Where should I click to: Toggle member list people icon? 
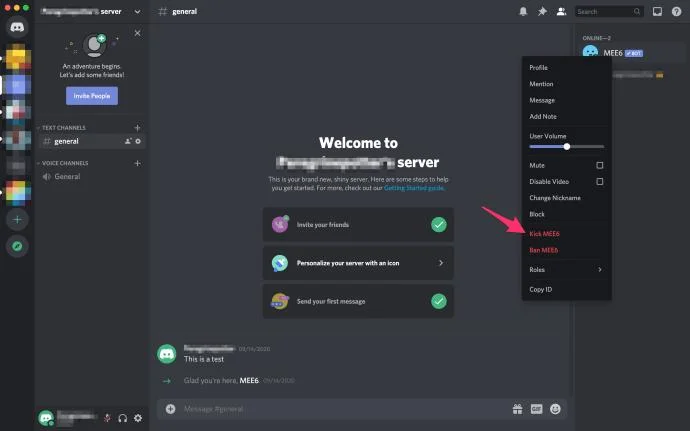[x=561, y=12]
